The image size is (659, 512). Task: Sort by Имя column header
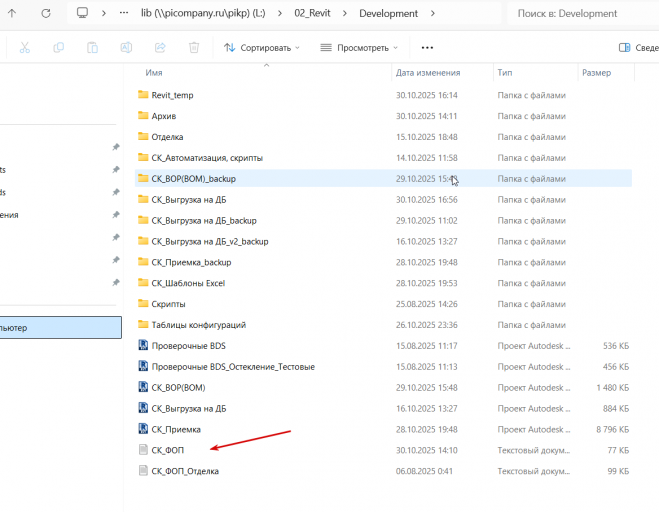pyautogui.click(x=154, y=73)
